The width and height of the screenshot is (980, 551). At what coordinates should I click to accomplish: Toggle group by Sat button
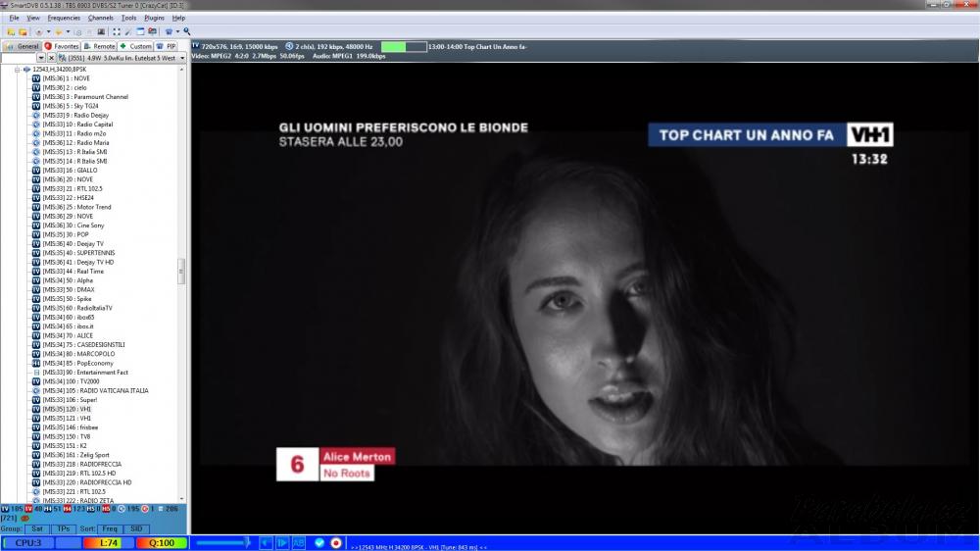click(37, 529)
